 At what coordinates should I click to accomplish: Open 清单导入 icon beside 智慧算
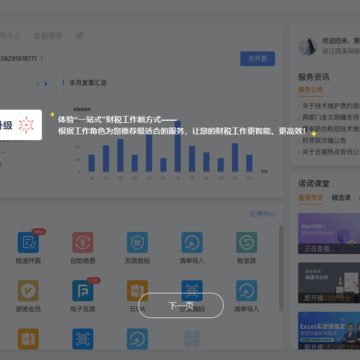pyautogui.click(x=192, y=242)
